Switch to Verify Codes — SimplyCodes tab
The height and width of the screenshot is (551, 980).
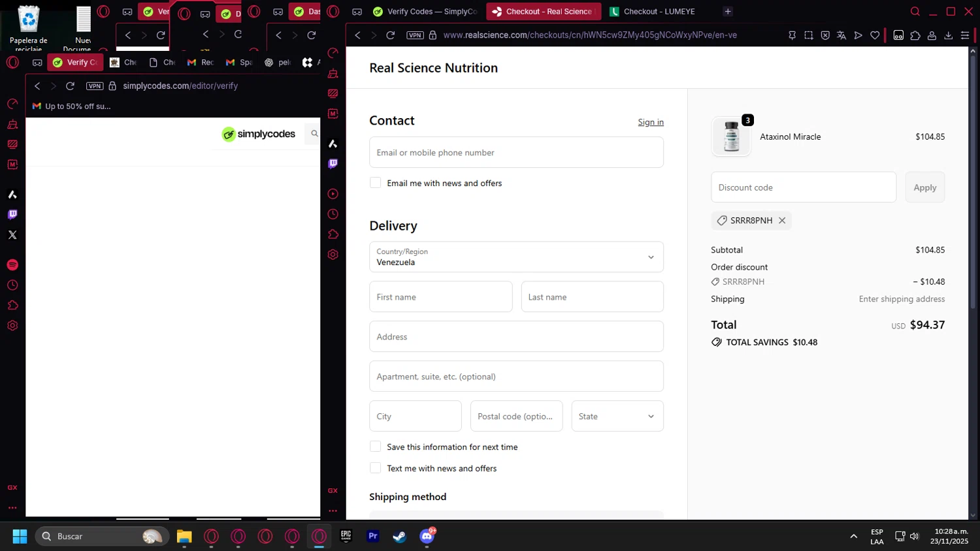coord(425,12)
